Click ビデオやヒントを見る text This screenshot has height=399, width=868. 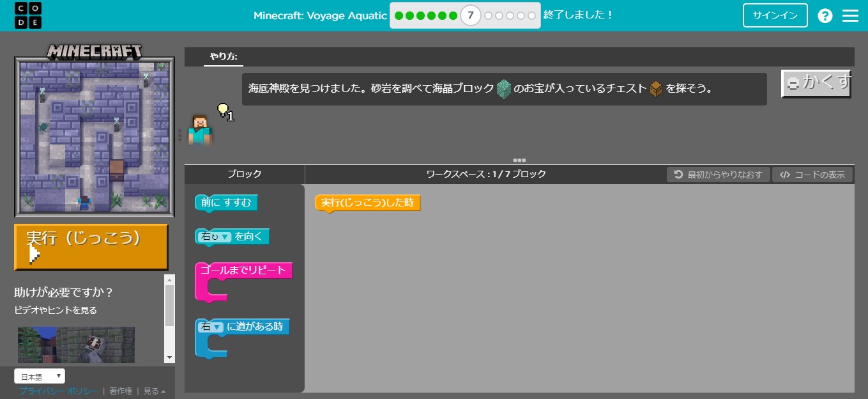click(56, 310)
